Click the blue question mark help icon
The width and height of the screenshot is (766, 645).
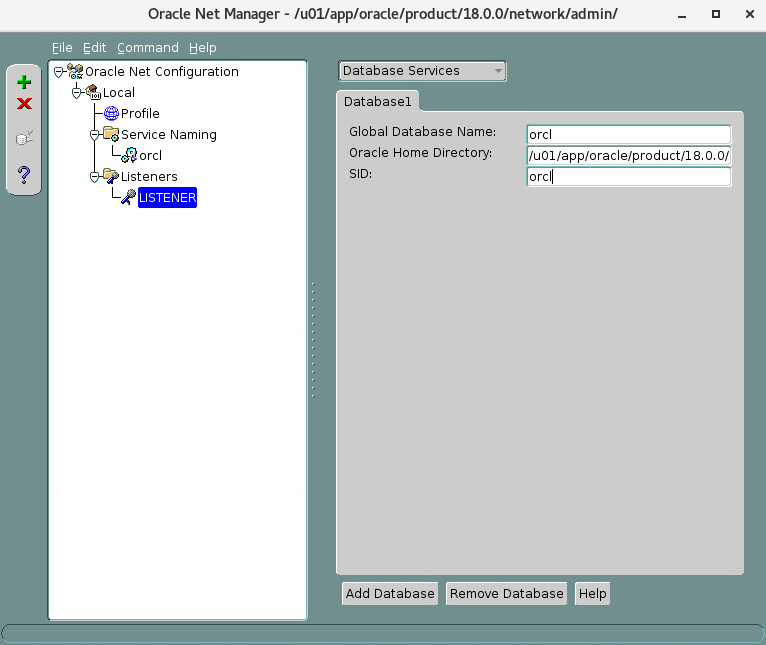tap(24, 174)
